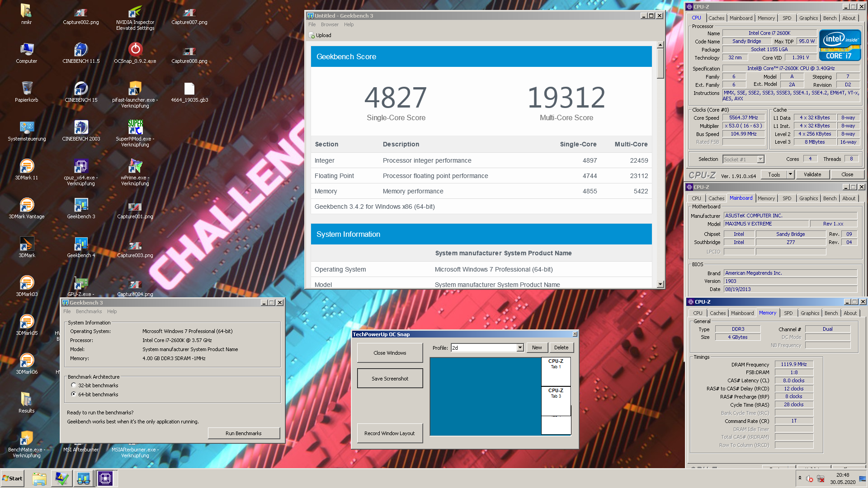
Task: Click Upload icon in Geekbench toolbar
Action: (x=320, y=35)
